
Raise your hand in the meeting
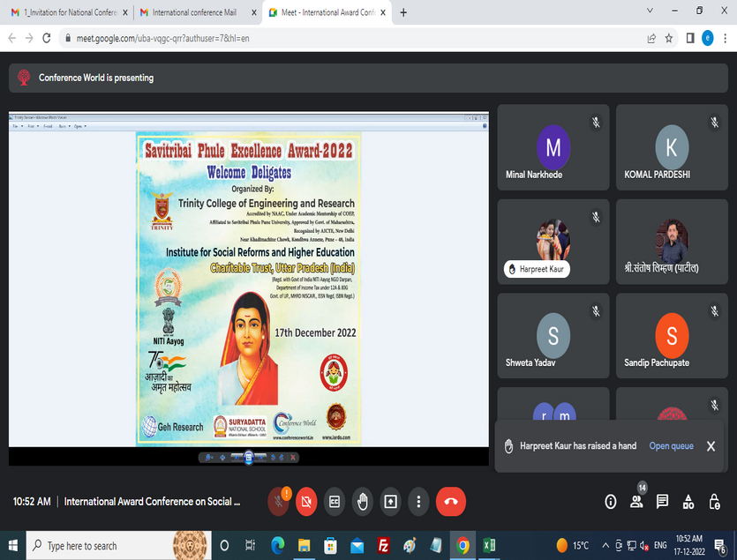(x=363, y=502)
